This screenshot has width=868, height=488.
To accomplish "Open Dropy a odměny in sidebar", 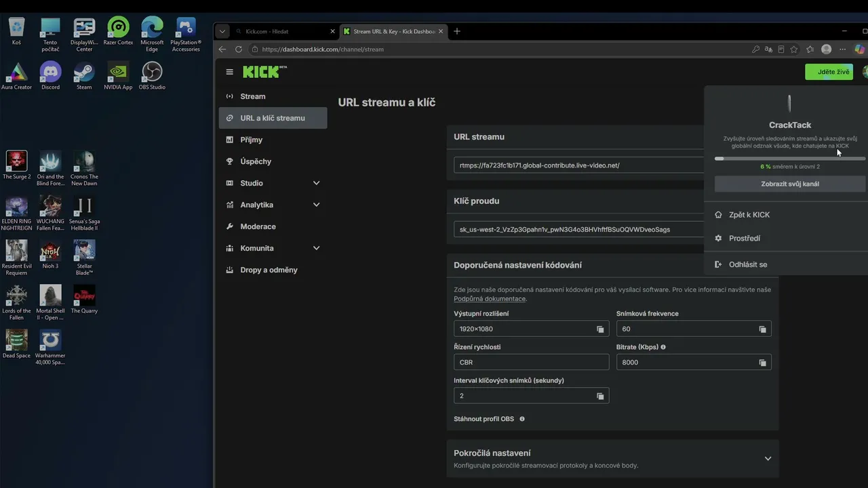I will (x=273, y=270).
